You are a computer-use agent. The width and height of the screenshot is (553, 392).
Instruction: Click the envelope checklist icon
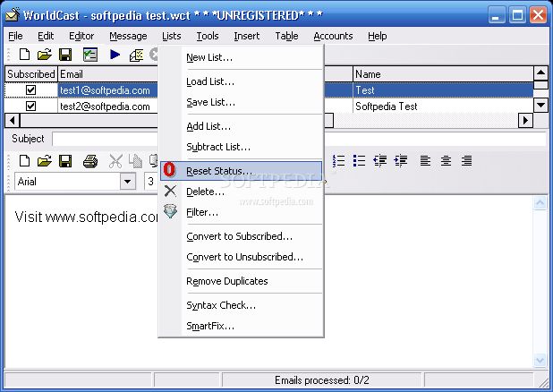pyautogui.click(x=136, y=55)
